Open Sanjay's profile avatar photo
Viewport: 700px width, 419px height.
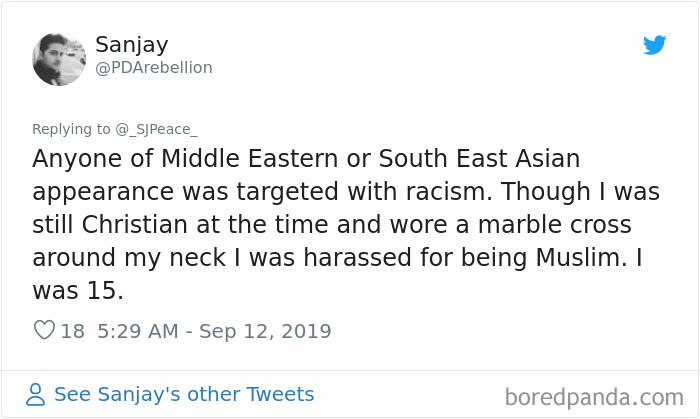click(59, 59)
